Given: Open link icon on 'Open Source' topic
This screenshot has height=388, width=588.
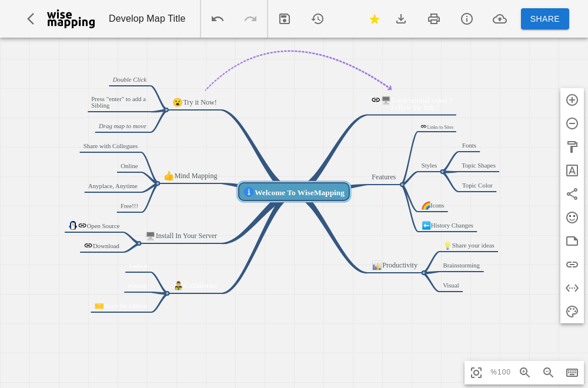Looking at the screenshot, I should click(82, 226).
